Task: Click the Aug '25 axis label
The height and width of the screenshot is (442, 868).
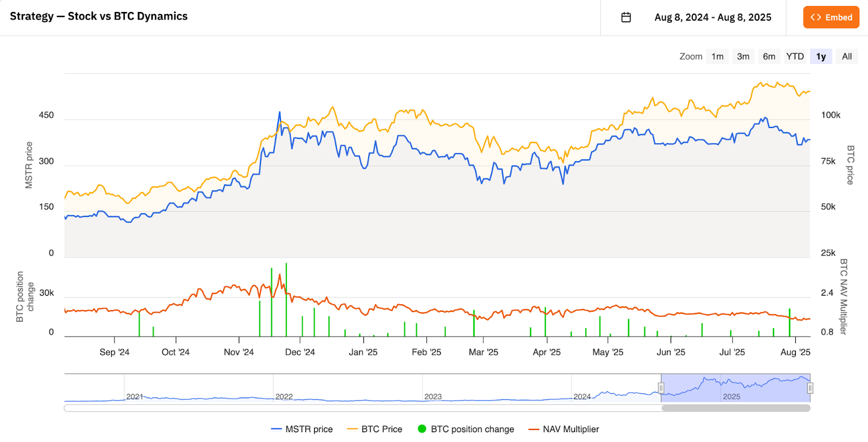Action: [x=795, y=352]
